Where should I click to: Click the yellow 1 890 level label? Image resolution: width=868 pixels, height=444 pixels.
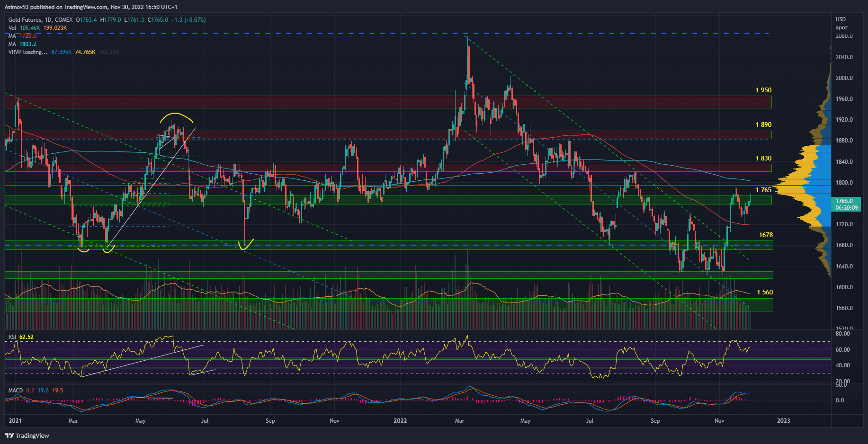[x=763, y=124]
